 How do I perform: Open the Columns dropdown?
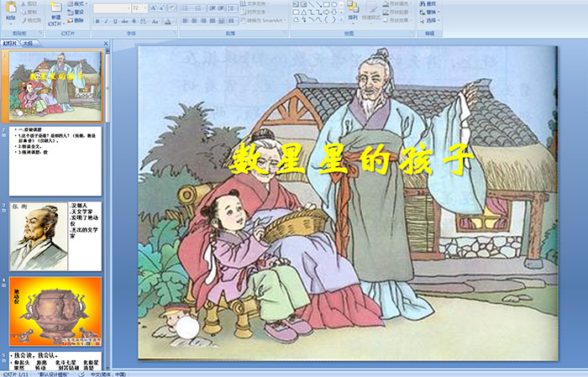[232, 21]
